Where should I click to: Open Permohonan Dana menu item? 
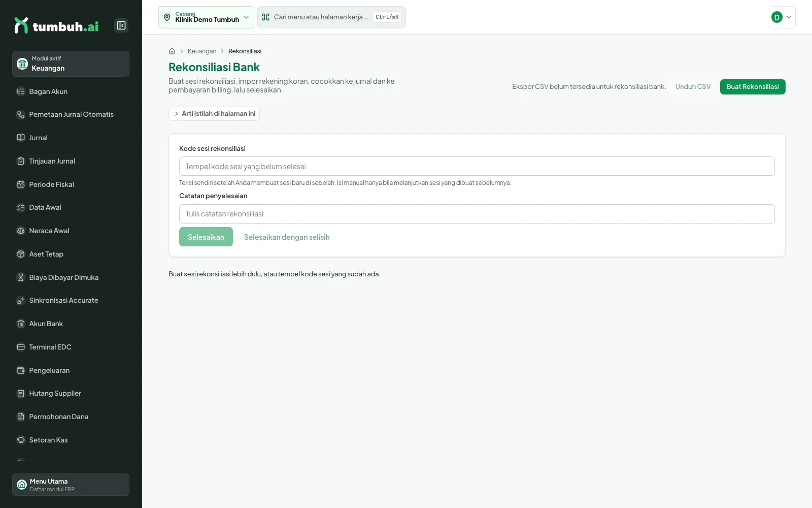click(71, 417)
